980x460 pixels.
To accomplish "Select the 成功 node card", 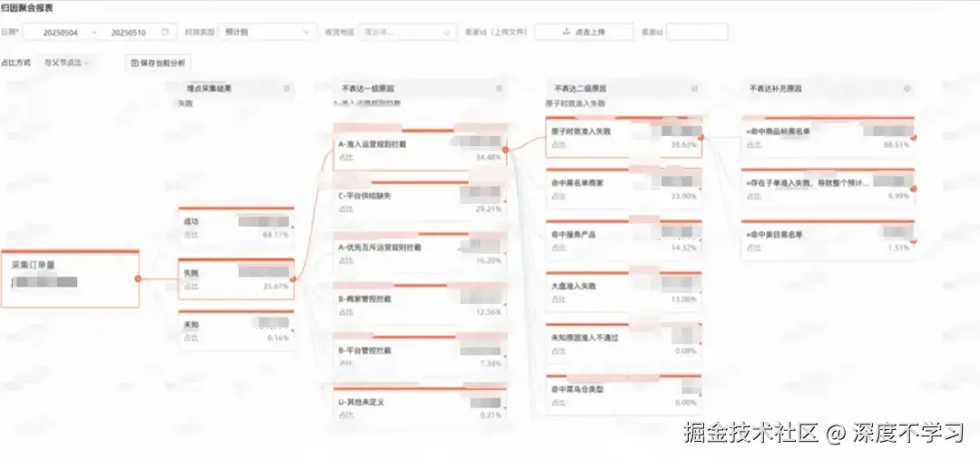I will (236, 227).
